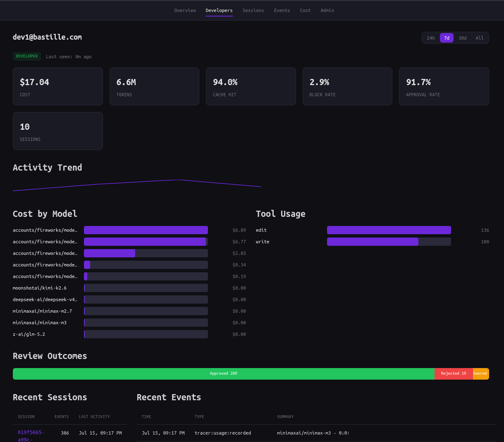Click the write tool count 100
504x442 pixels.
pos(485,242)
